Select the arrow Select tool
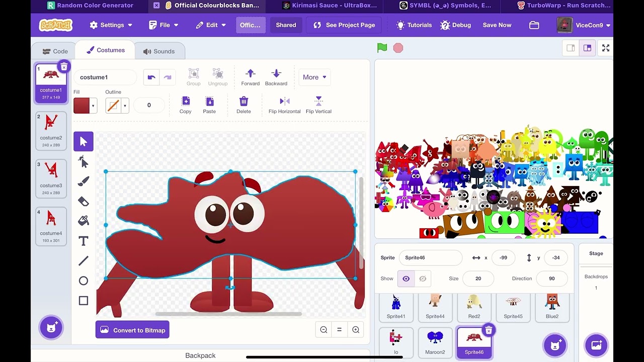 tap(84, 142)
